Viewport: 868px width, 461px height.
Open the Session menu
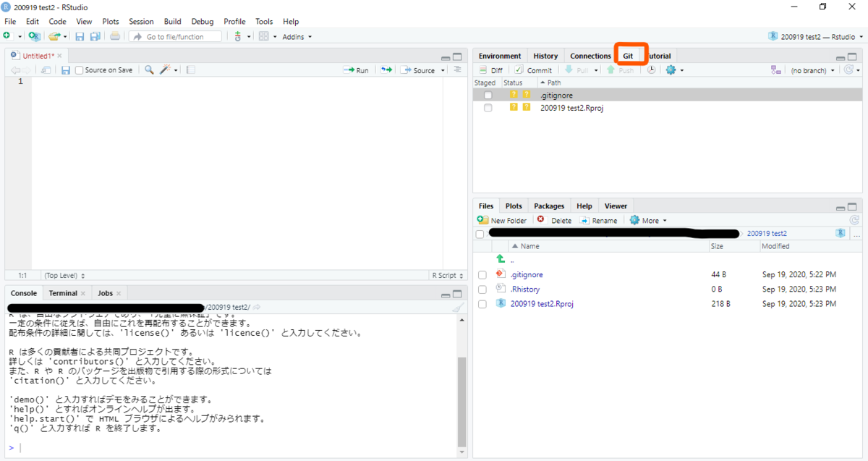pyautogui.click(x=141, y=22)
